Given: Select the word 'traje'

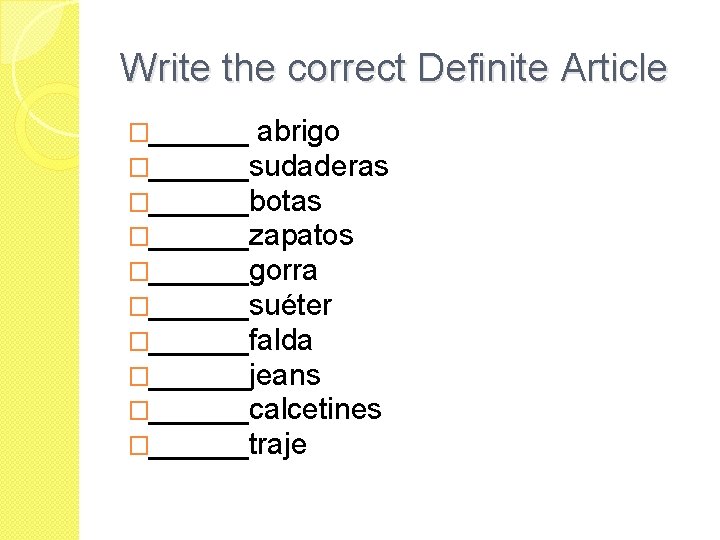Looking at the screenshot, I should [278, 445].
